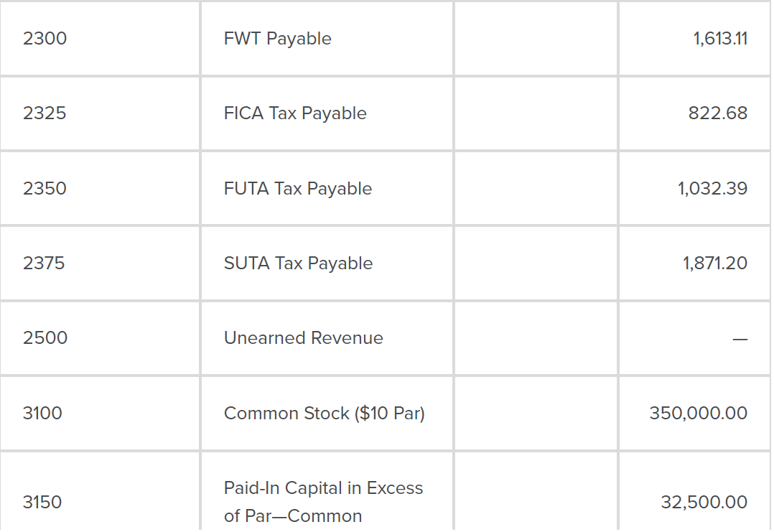This screenshot has width=774, height=532.
Task: Click account number 2350
Action: click(x=45, y=189)
